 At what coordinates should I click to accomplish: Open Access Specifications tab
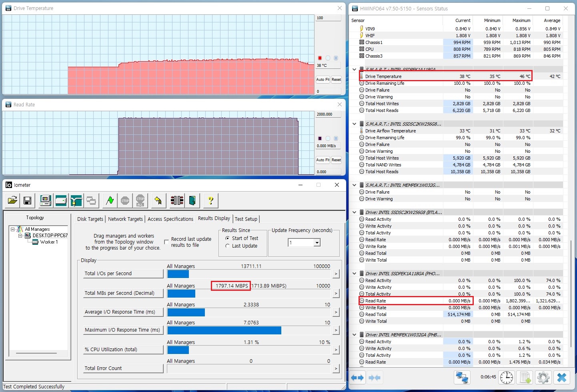tap(170, 219)
